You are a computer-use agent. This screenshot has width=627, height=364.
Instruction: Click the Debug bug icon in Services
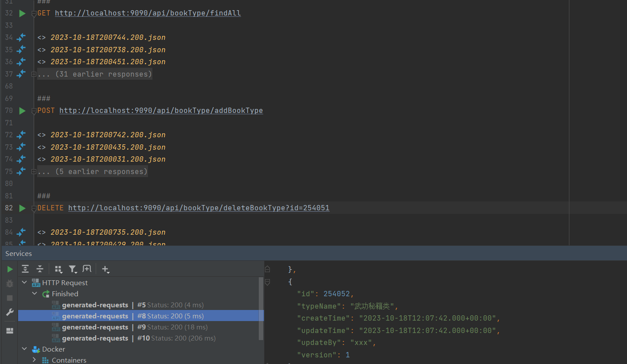tap(10, 283)
